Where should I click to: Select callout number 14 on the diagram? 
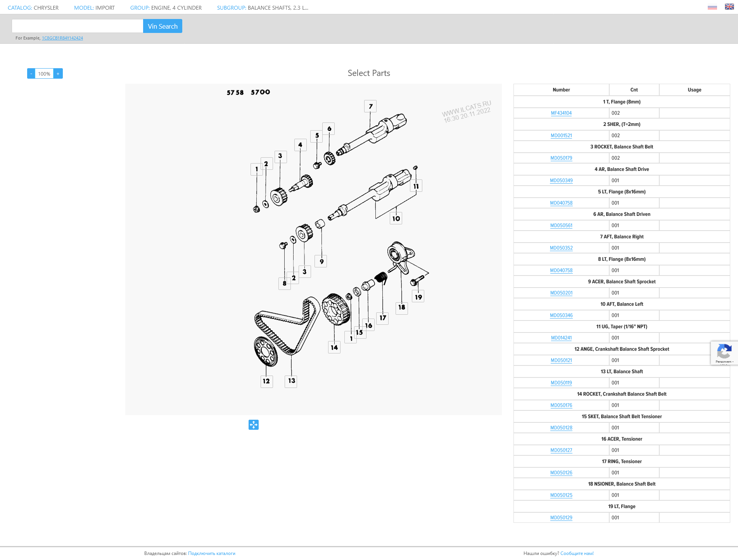334,347
